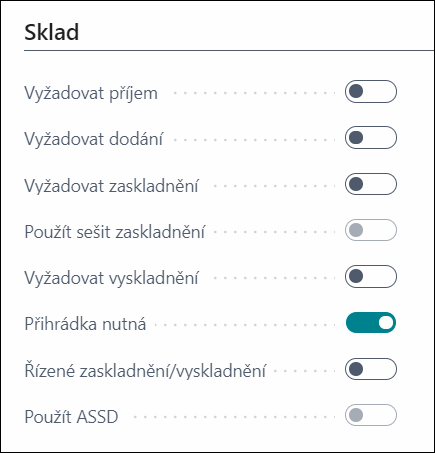Screen dimensions: 435x453
Task: Select the Použít sešit zaskladnění label
Action: click(115, 232)
